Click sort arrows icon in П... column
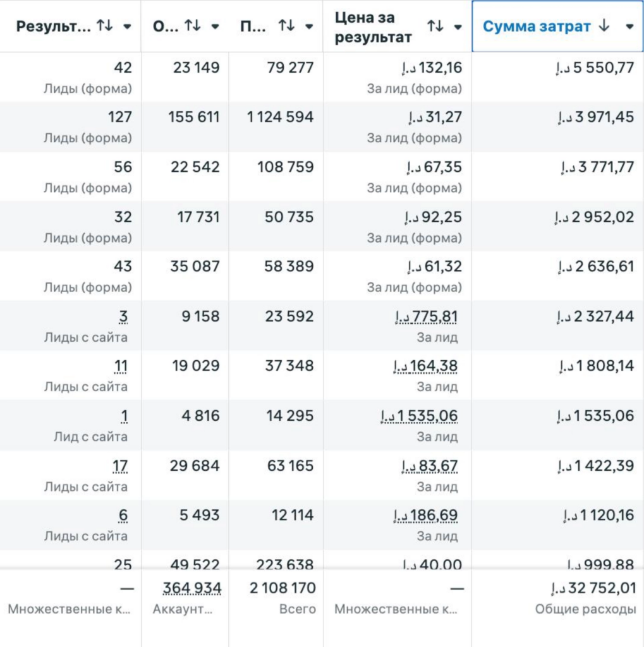Viewport: 644px width, 647px height. tap(287, 26)
